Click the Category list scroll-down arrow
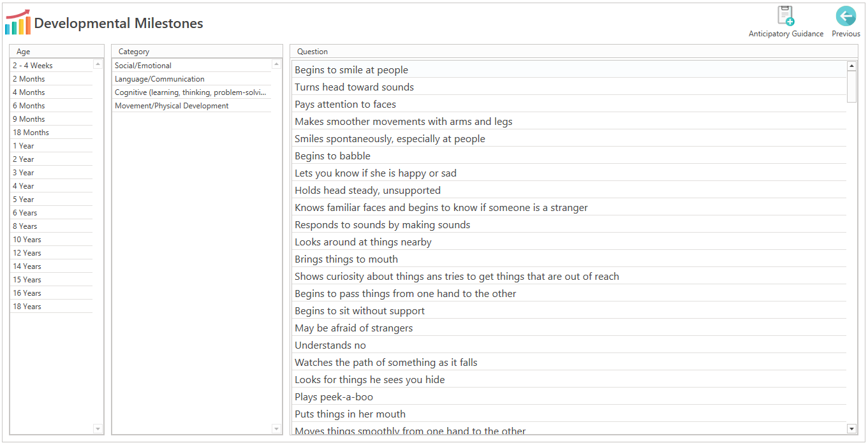The height and width of the screenshot is (443, 868). pyautogui.click(x=276, y=429)
